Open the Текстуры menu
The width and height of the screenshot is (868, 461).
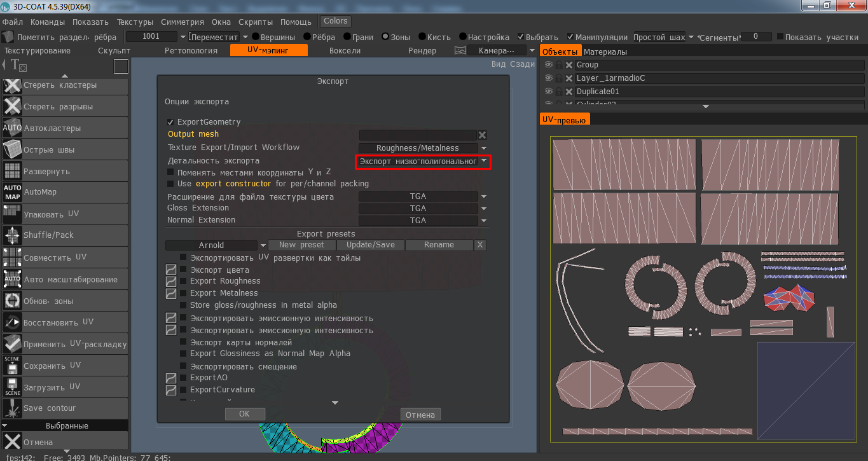[135, 22]
